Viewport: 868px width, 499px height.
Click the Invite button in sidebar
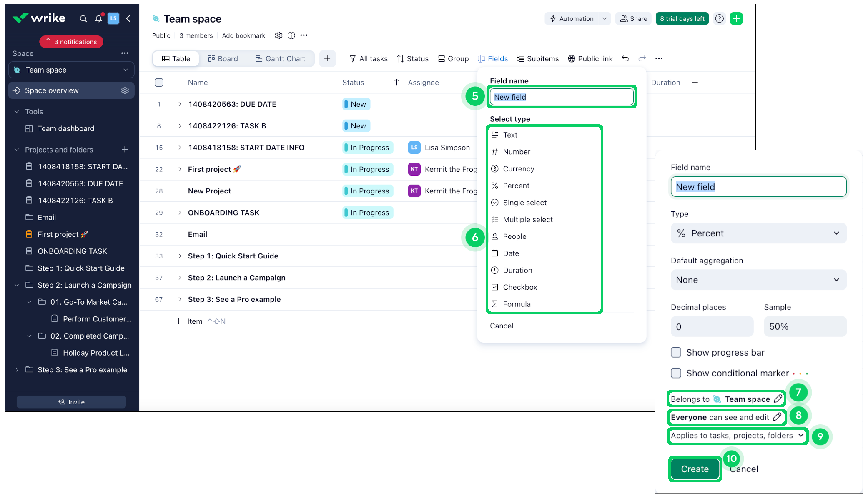pyautogui.click(x=71, y=402)
